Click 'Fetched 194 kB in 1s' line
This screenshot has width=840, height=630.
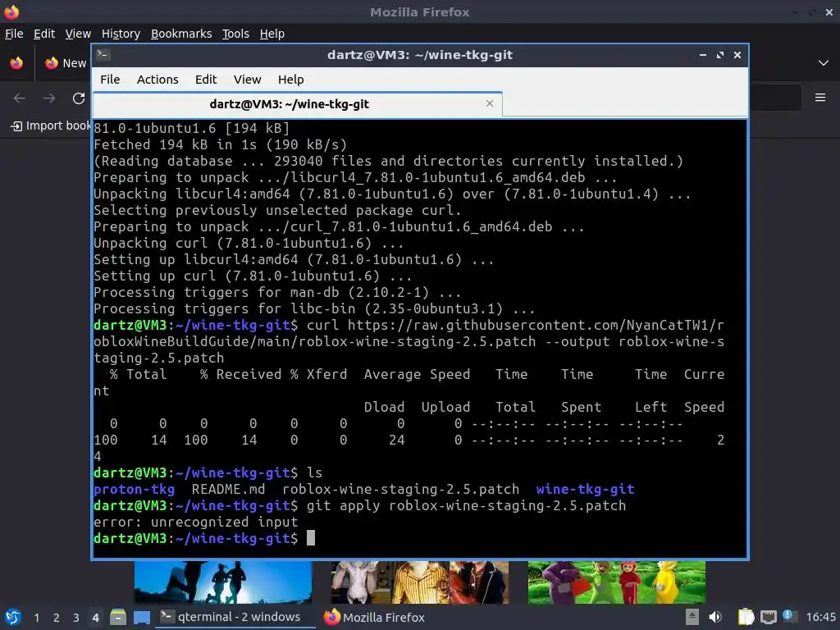point(220,144)
